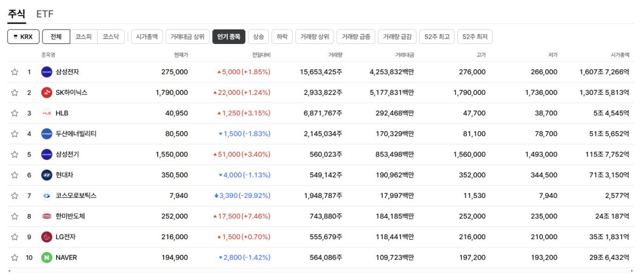Choose the 52주 최고 filter
Viewport: 644px width, 280px height.
pos(437,37)
